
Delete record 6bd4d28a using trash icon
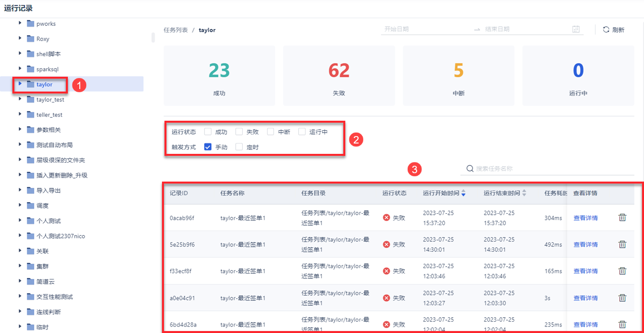tap(623, 324)
